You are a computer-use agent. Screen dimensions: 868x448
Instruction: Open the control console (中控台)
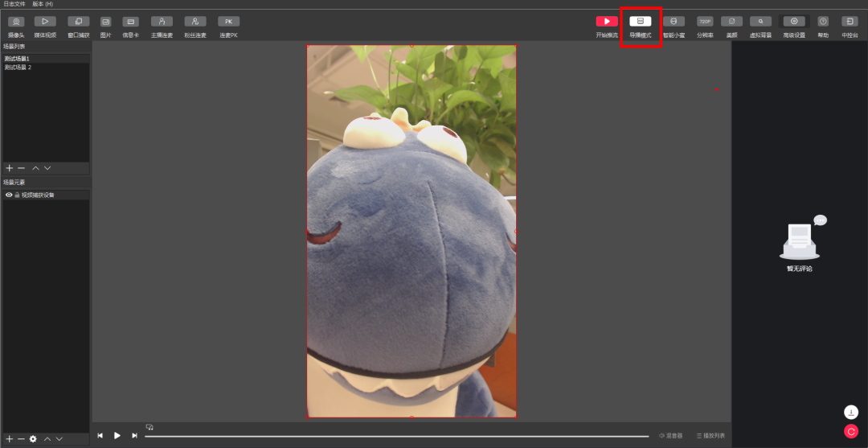tap(850, 27)
